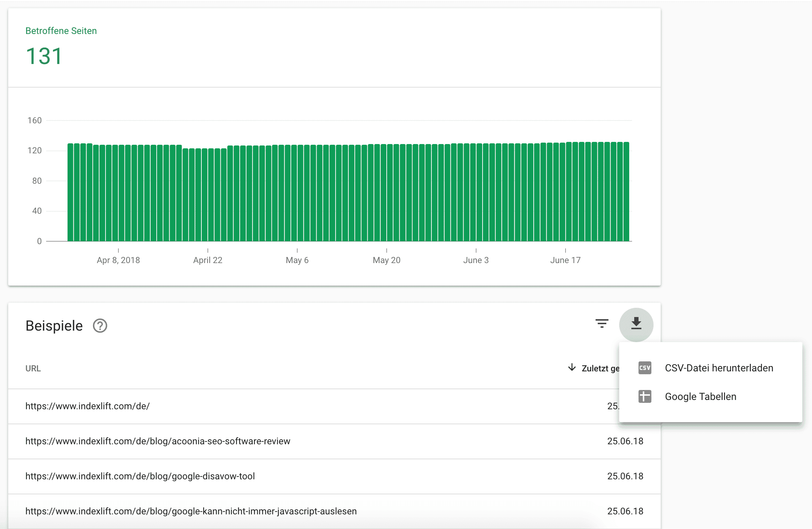Click the CSV file icon
The width and height of the screenshot is (812, 529).
[645, 368]
